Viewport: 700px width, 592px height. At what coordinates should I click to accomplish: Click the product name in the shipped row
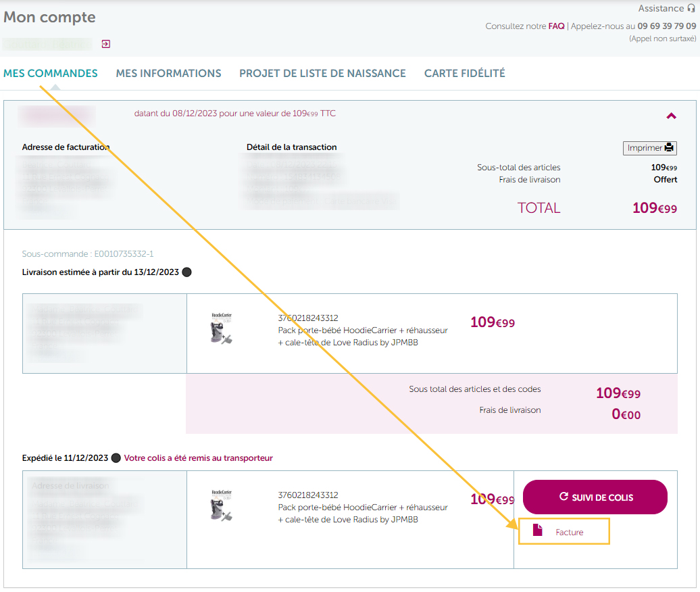point(362,513)
